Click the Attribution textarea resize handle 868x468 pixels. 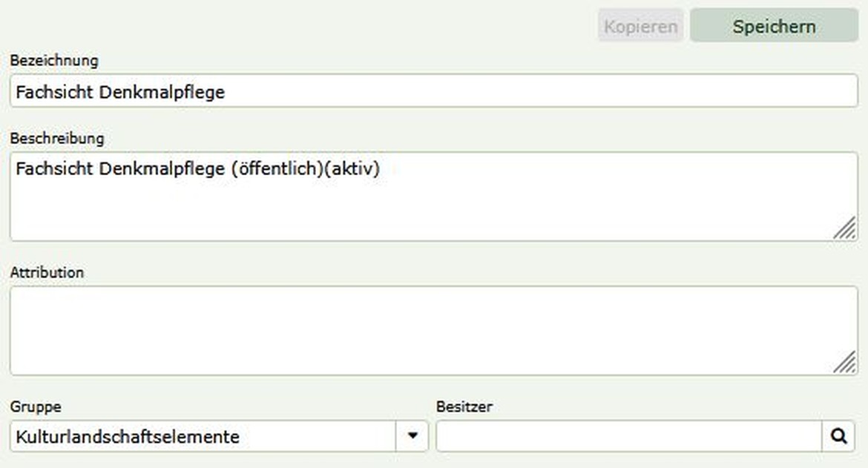pos(844,363)
